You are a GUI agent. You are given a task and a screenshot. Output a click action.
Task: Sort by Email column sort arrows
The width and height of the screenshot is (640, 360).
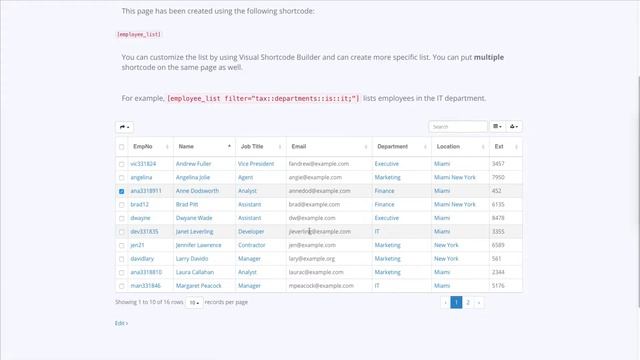366,147
